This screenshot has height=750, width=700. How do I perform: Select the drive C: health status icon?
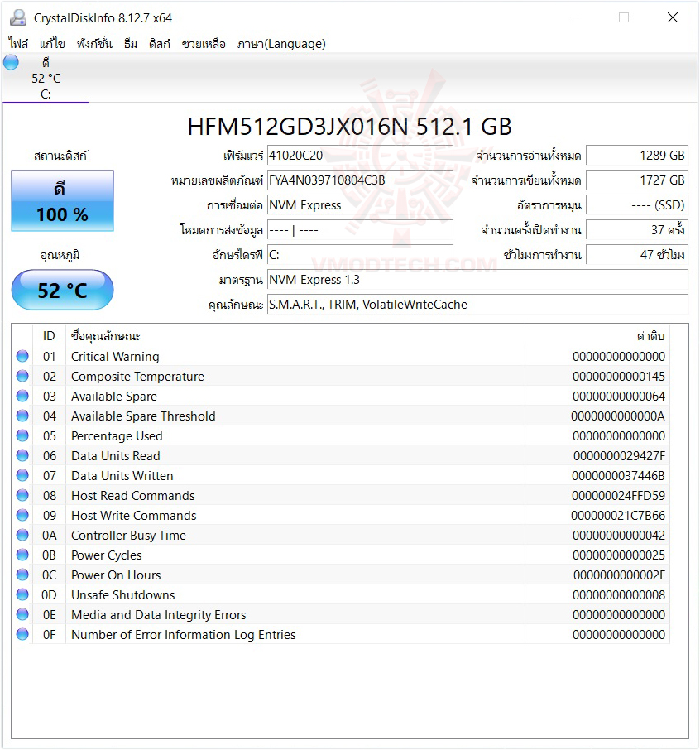click(x=11, y=62)
